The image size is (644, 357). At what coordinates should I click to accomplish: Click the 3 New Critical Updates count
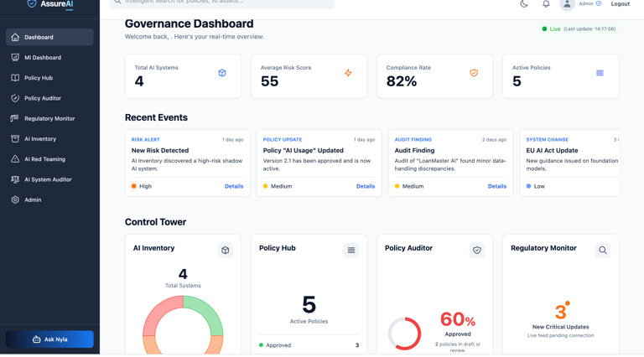coord(562,312)
